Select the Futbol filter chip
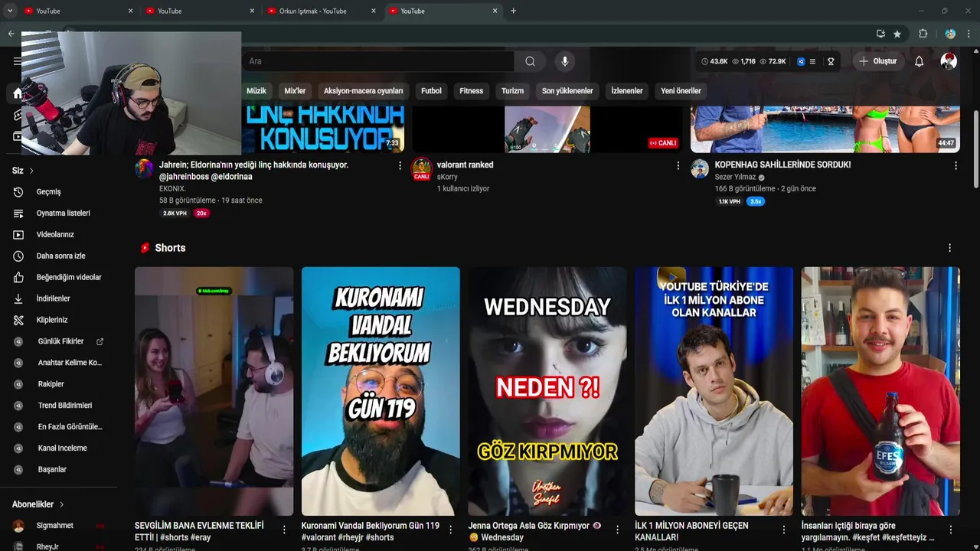The height and width of the screenshot is (551, 980). pyautogui.click(x=431, y=91)
